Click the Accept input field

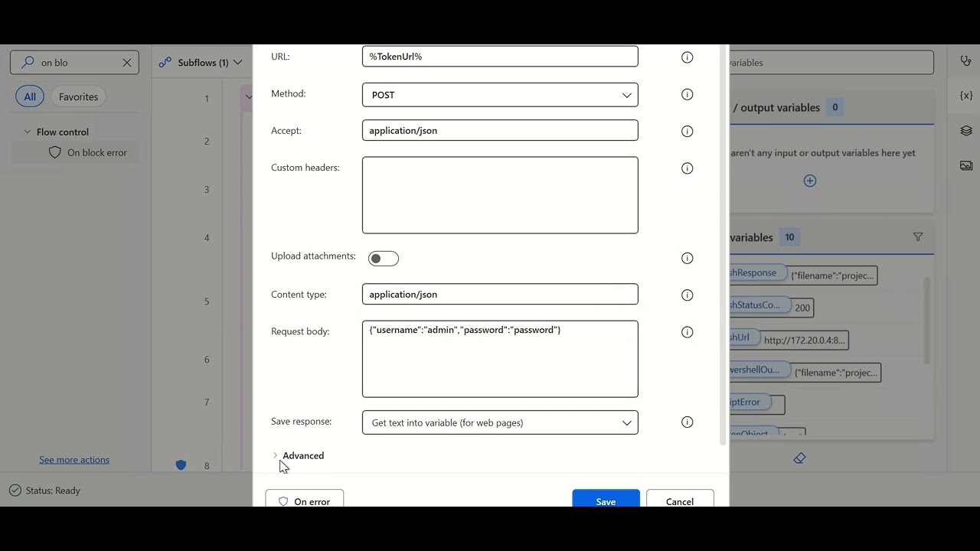tap(500, 130)
